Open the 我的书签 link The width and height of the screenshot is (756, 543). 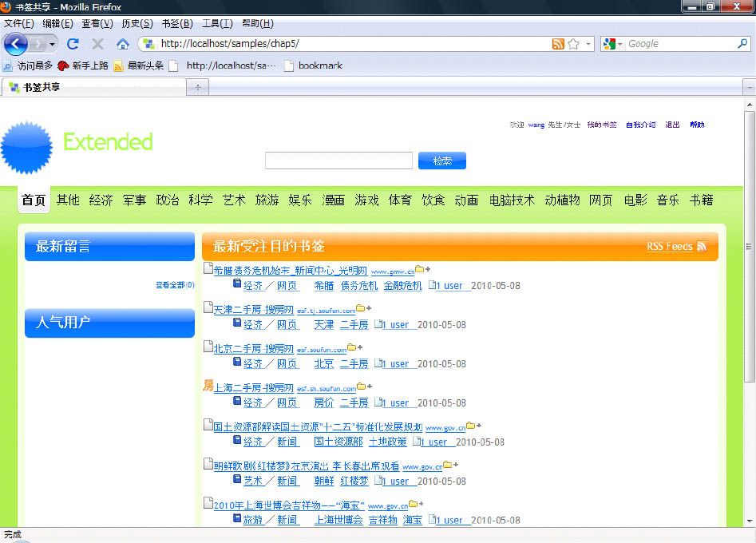(x=602, y=125)
